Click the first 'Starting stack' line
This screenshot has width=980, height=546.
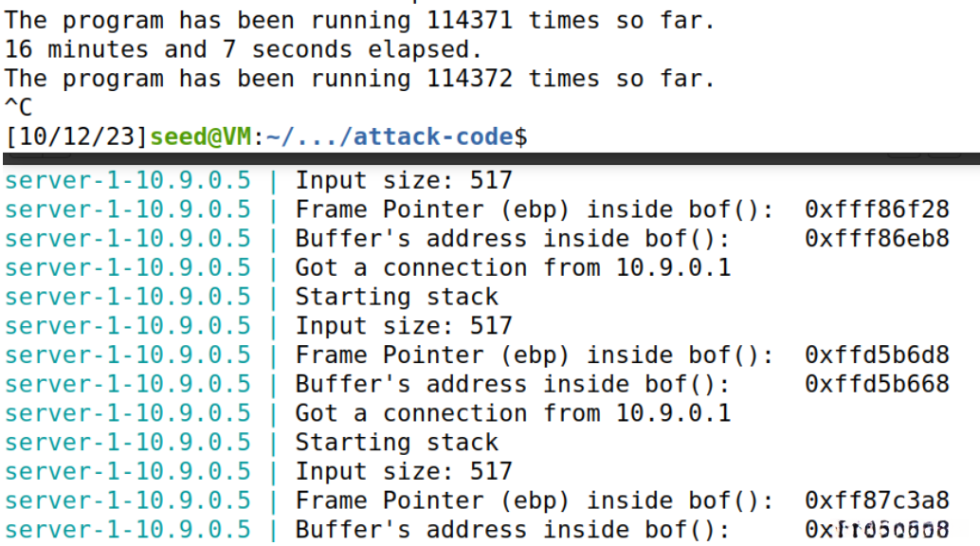click(396, 297)
